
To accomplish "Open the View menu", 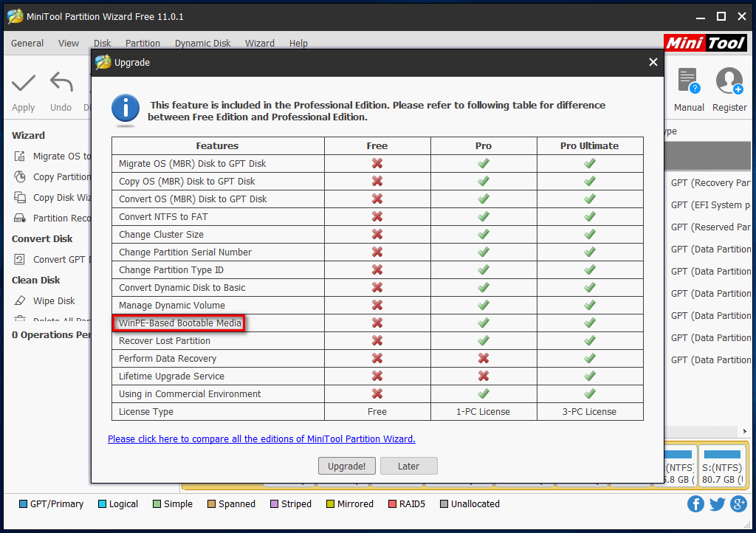I will pyautogui.click(x=69, y=44).
